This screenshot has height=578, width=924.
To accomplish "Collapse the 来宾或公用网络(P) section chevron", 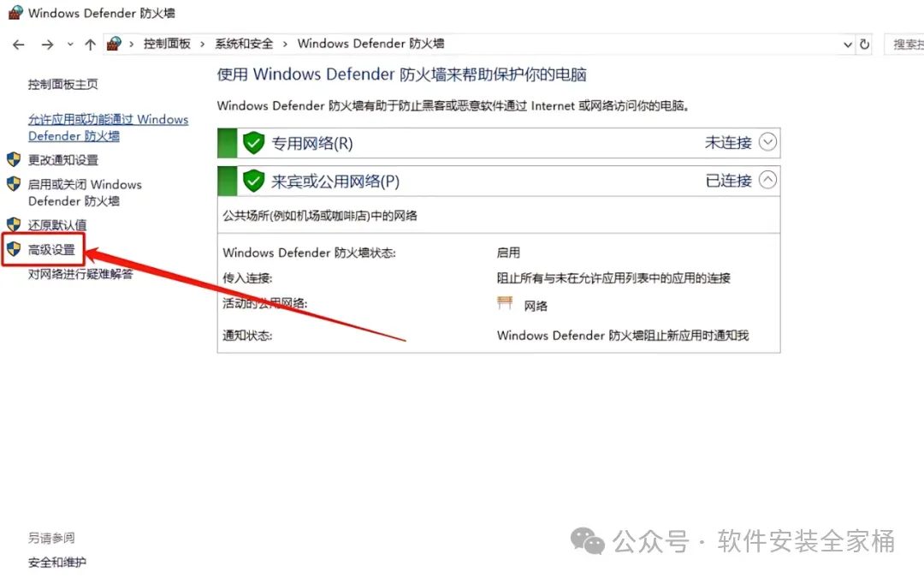I will (x=767, y=180).
